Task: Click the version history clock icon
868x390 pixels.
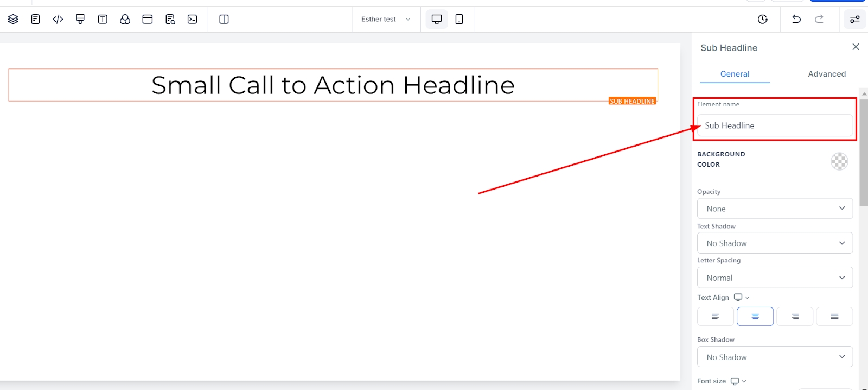Action: tap(762, 20)
